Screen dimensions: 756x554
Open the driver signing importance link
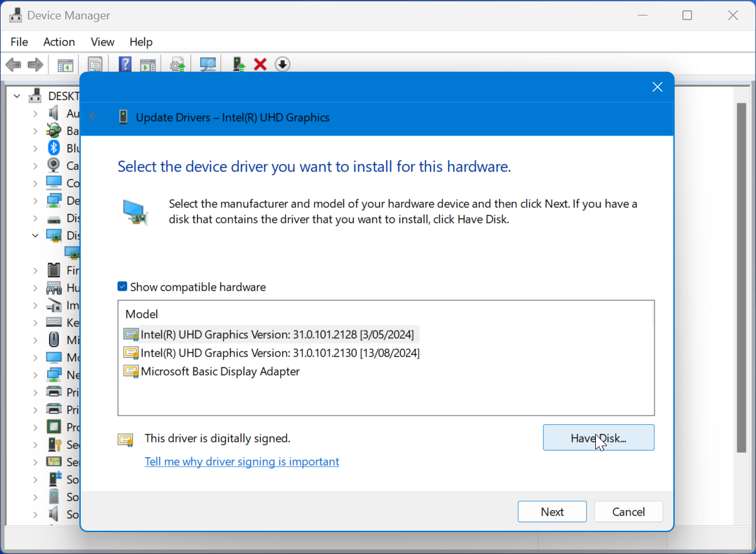point(241,462)
